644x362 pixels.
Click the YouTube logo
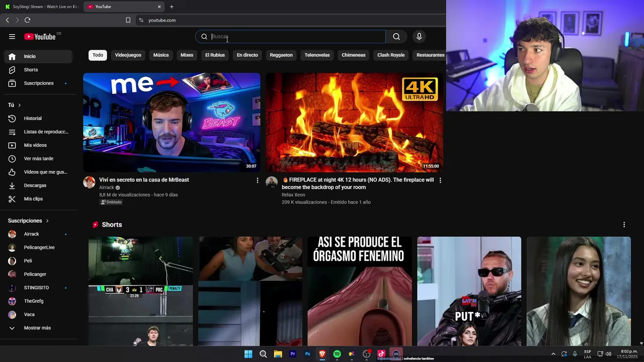point(40,36)
